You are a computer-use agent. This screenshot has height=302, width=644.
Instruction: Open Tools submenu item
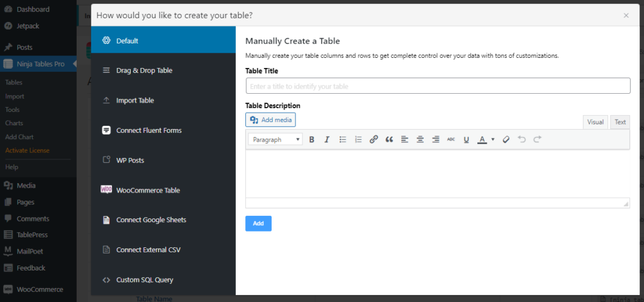pos(13,109)
